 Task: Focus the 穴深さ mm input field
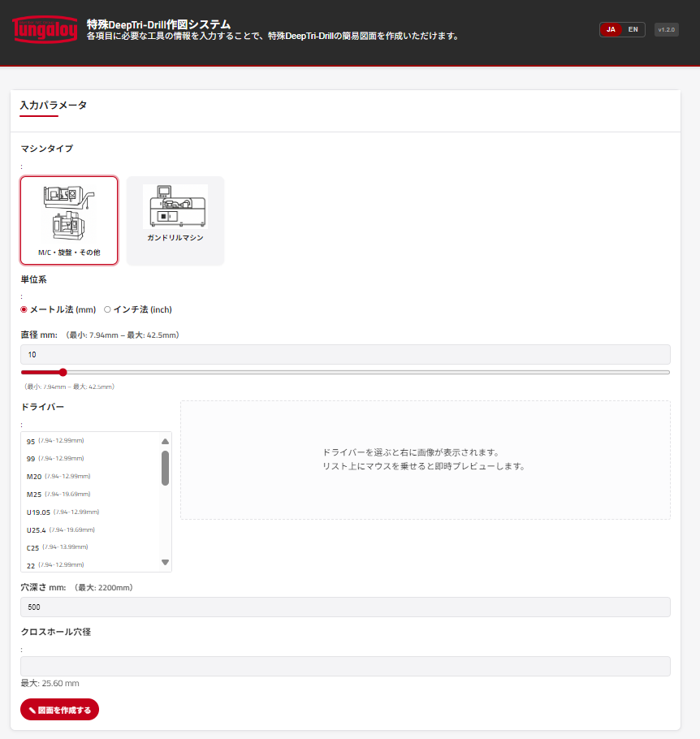(x=345, y=607)
